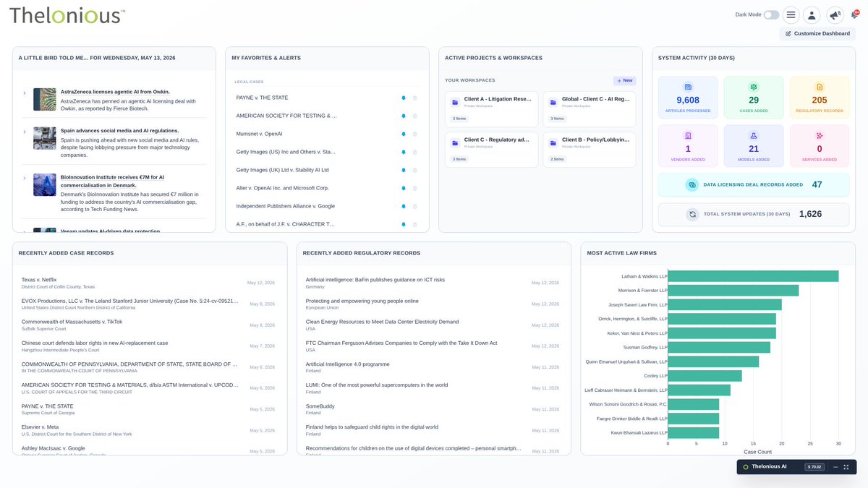Open the hamburger menu in the header

point(791,14)
